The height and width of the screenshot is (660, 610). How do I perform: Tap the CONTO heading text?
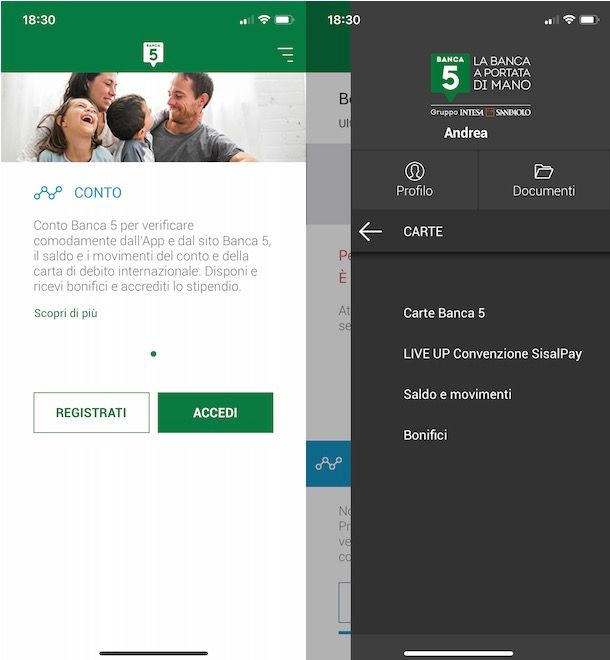(x=98, y=193)
